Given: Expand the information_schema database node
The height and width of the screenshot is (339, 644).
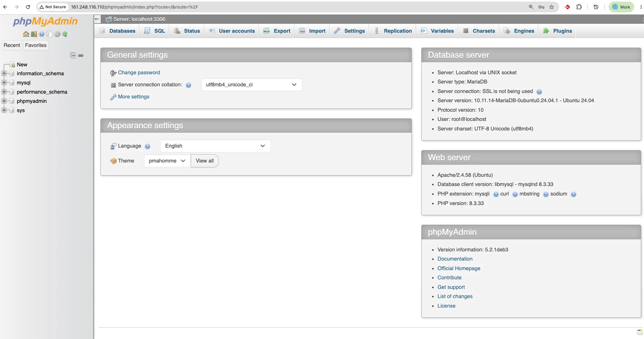Looking at the screenshot, I should point(4,73).
